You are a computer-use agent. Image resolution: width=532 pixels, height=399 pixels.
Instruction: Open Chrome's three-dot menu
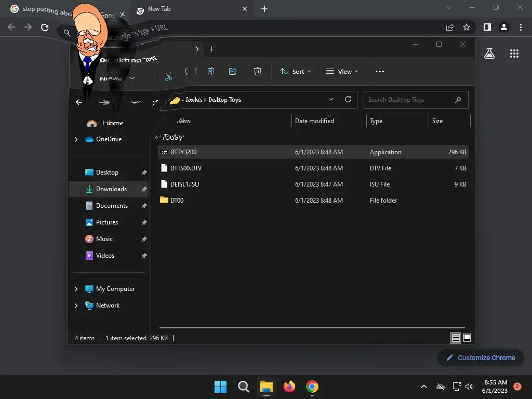521,27
